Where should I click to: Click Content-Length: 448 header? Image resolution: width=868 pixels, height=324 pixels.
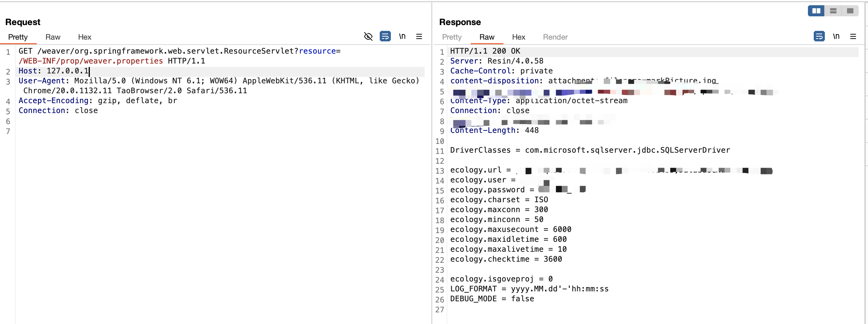(494, 131)
